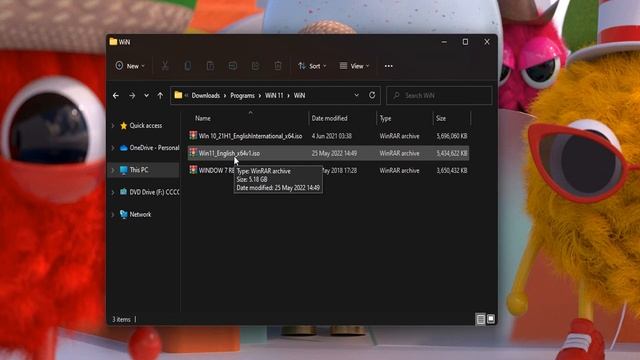Minimize the WiN window
The height and width of the screenshot is (360, 640).
[444, 42]
